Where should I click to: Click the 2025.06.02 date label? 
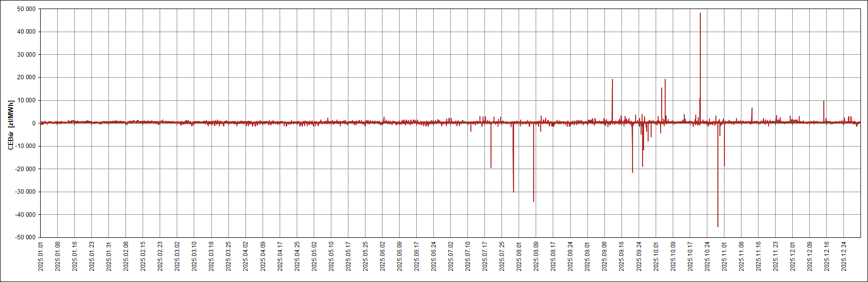383,256
